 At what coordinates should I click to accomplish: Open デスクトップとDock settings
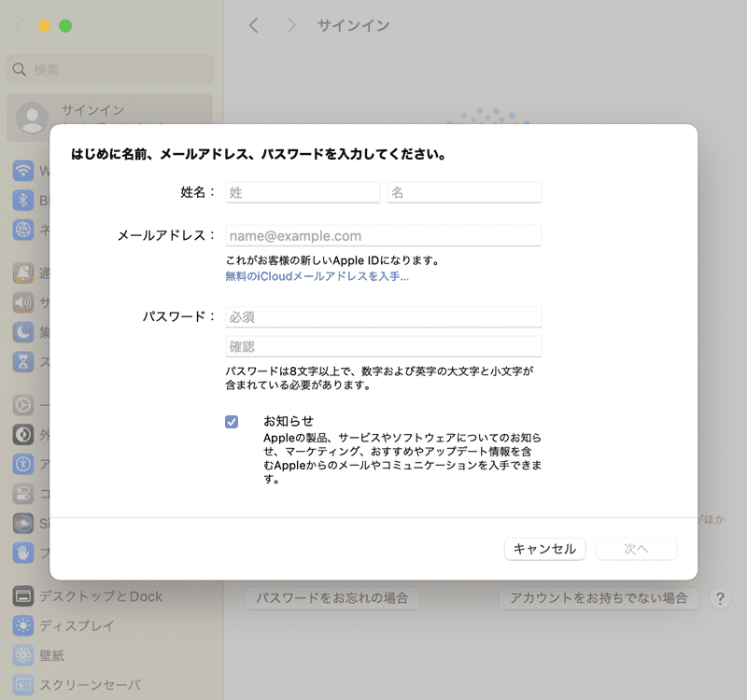tap(87, 596)
